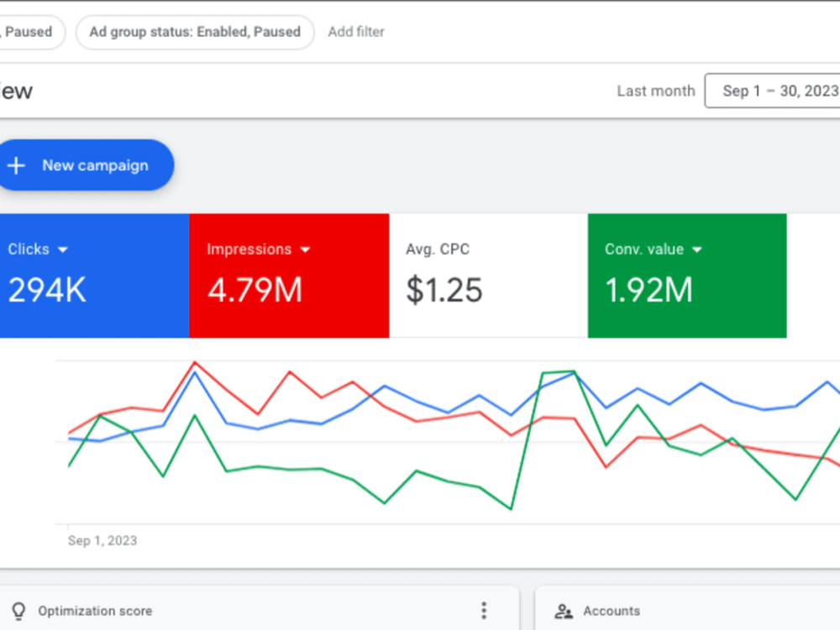Open the Ad group status filter chip
This screenshot has height=630, width=840.
pyautogui.click(x=195, y=32)
